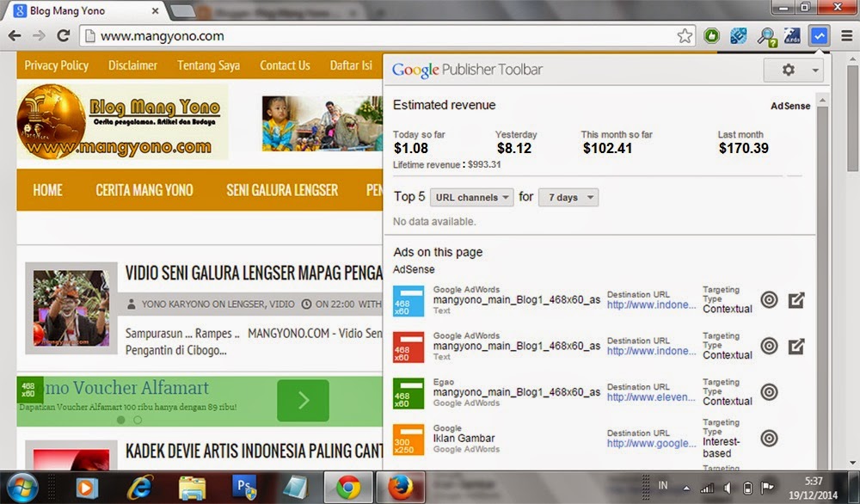Expand the arrow next to settings gear
The image size is (860, 504).
pos(815,71)
